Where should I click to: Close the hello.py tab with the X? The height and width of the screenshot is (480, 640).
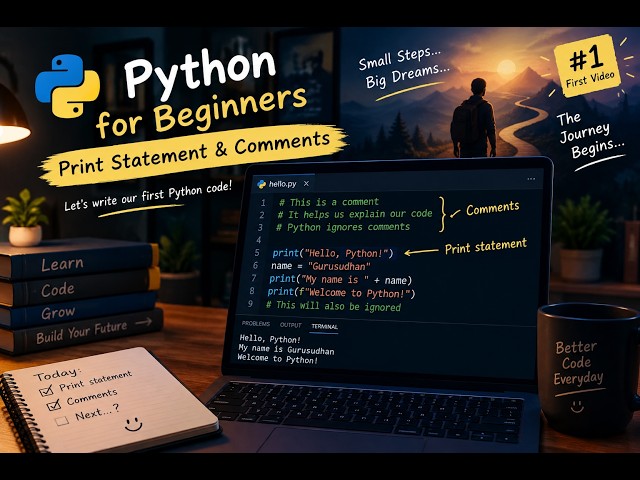[306, 184]
